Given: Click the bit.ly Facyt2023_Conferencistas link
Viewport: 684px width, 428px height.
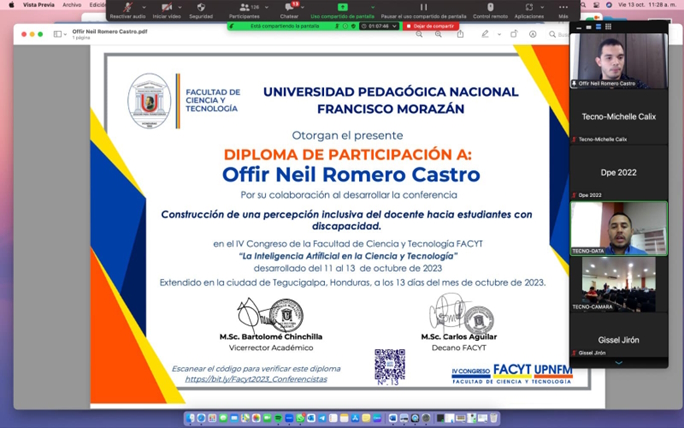Looking at the screenshot, I should coord(255,379).
